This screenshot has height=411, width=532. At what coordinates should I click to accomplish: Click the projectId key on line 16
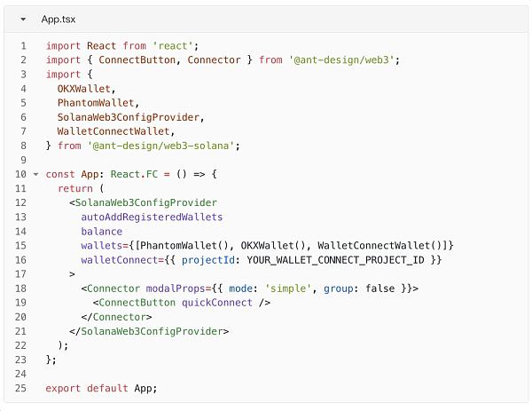208,260
